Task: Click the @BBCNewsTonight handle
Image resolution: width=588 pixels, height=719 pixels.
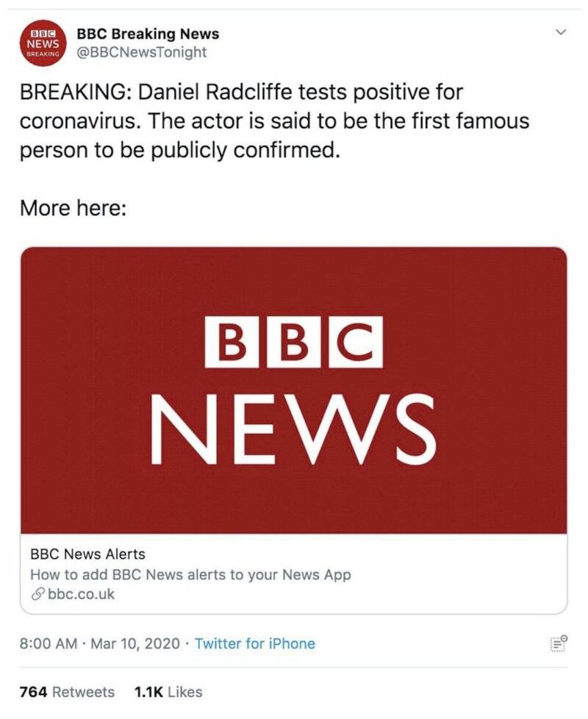Action: tap(142, 52)
